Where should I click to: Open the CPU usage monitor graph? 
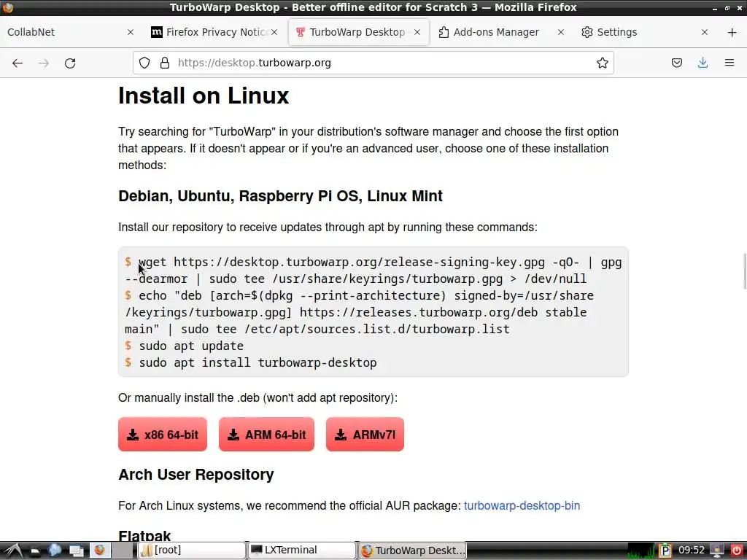click(x=640, y=551)
